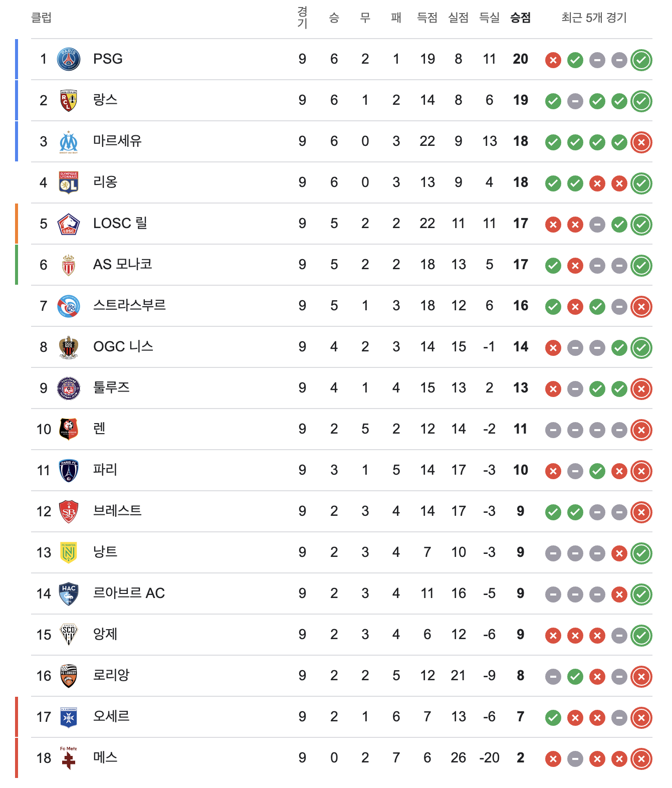Open the 리옹 team name link
This screenshot has width=672, height=788.
click(105, 182)
